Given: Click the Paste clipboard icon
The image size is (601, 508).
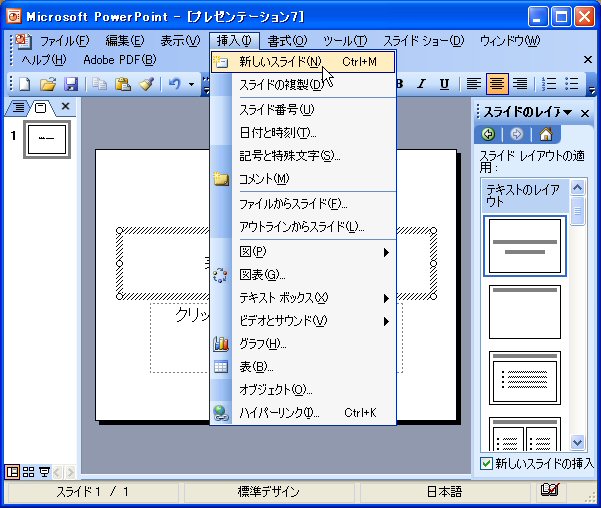Looking at the screenshot, I should tap(123, 84).
